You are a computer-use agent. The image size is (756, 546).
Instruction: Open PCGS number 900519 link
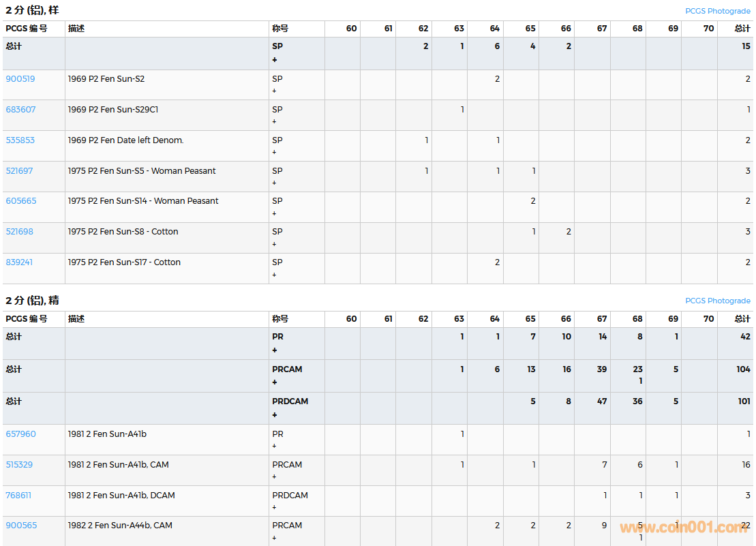20,79
